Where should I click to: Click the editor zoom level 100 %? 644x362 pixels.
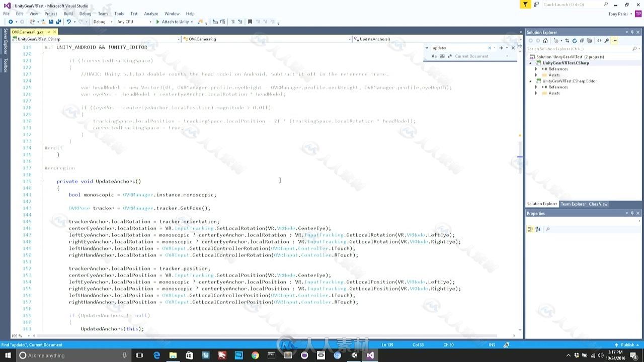[17, 336]
